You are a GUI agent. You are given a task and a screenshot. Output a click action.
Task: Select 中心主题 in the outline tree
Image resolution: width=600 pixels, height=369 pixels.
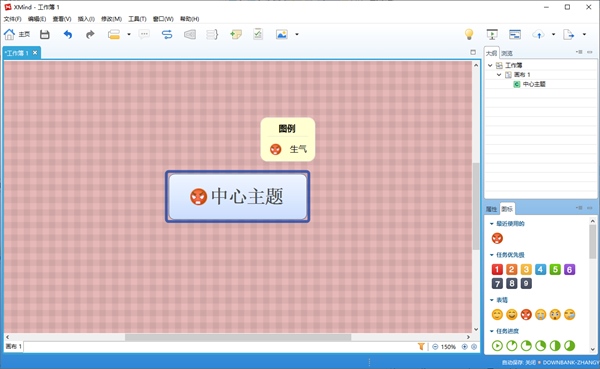click(x=534, y=84)
